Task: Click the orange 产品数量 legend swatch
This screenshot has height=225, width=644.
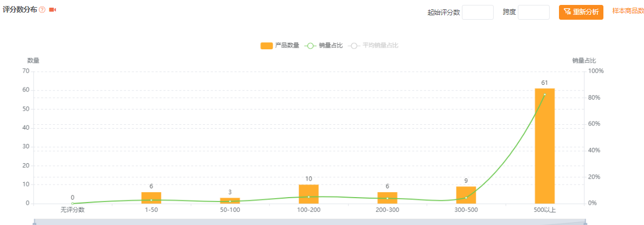Action: click(267, 45)
